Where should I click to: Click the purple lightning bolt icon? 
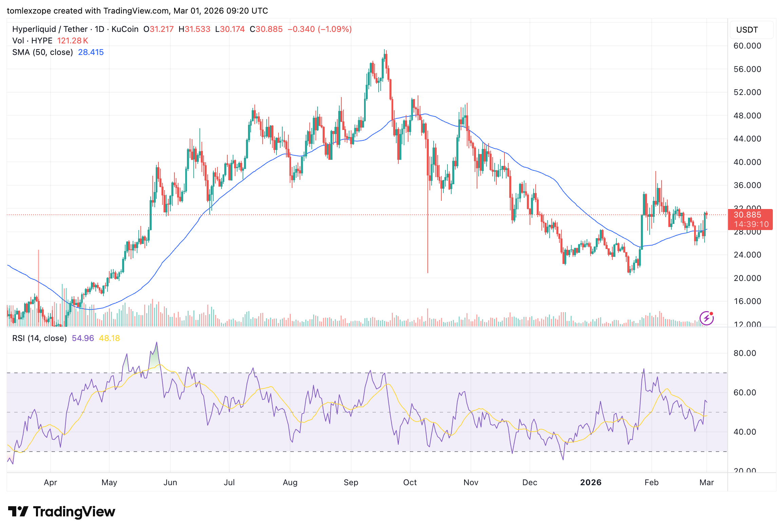pos(707,318)
